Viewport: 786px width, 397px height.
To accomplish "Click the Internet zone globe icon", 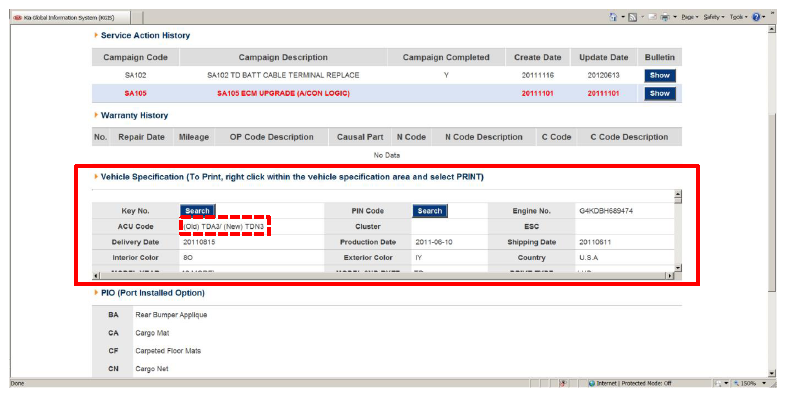I will point(592,383).
